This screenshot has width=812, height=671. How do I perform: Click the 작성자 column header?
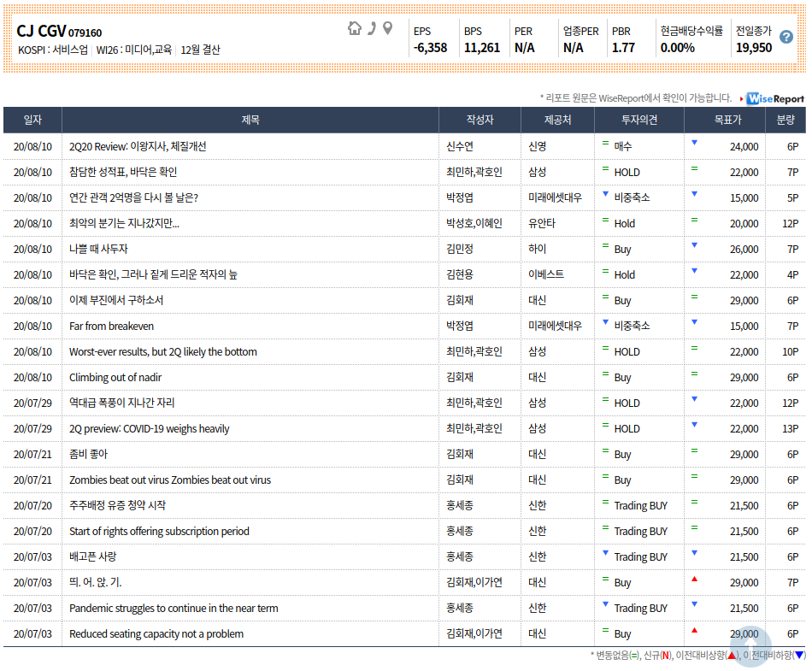(480, 120)
